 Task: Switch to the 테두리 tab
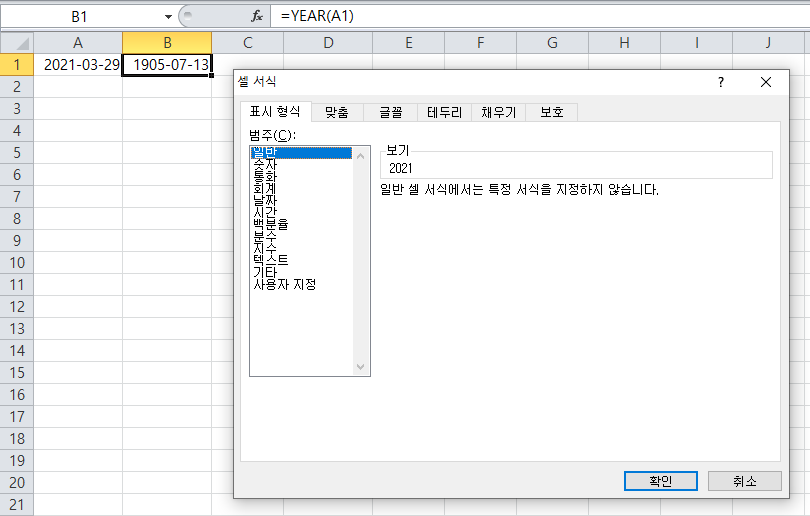[x=444, y=112]
